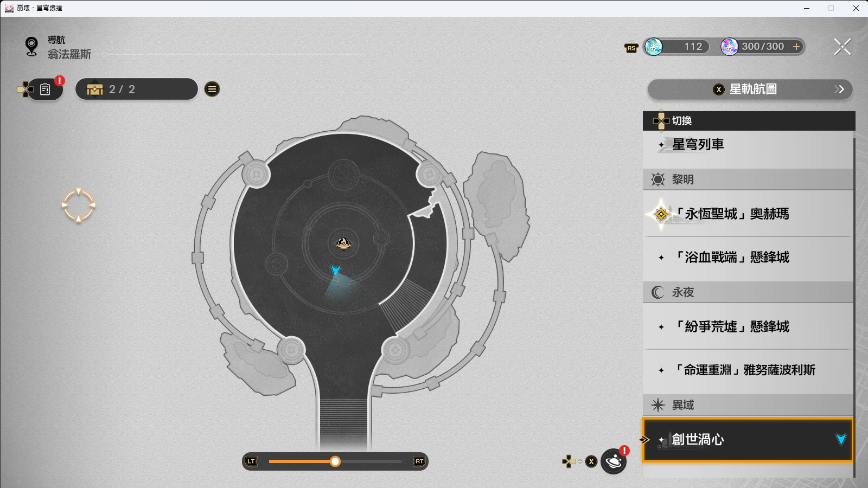Click the center golden map marker
This screenshot has width=868, height=488.
[x=343, y=243]
